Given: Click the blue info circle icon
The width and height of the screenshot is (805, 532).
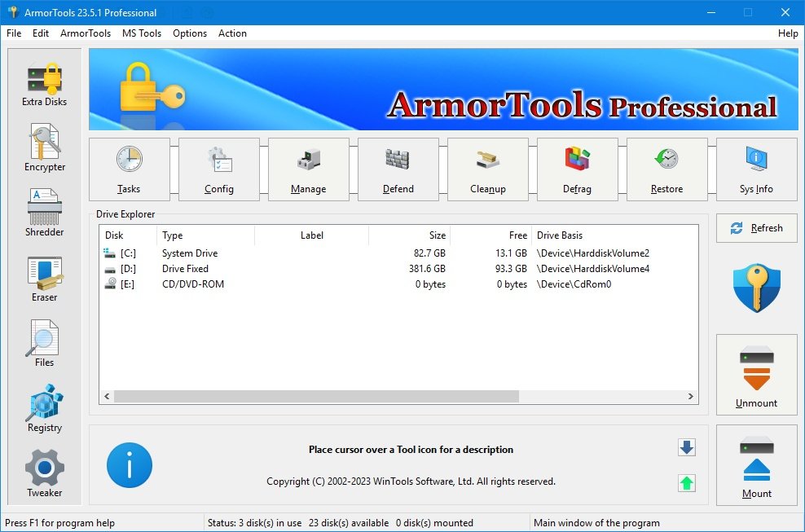Looking at the screenshot, I should point(130,465).
